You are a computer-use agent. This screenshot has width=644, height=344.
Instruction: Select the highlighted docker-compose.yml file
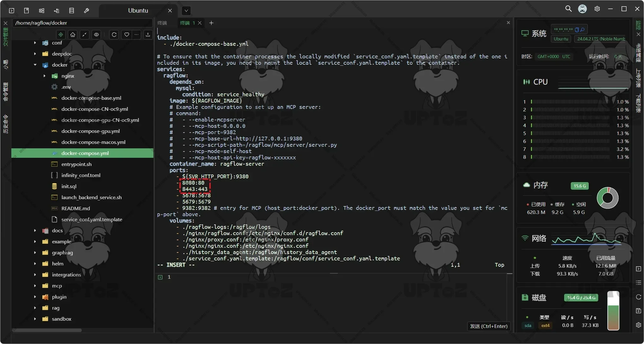[x=82, y=153]
